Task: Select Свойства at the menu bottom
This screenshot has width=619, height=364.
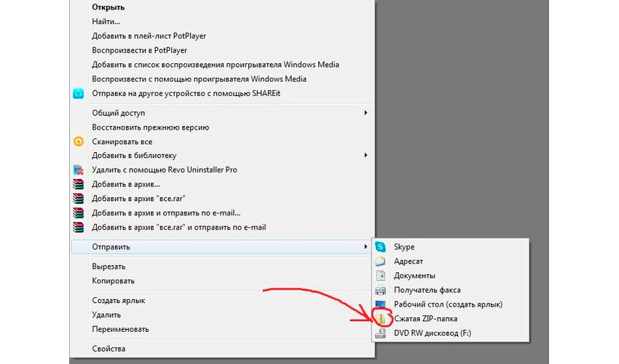Action: 109,349
